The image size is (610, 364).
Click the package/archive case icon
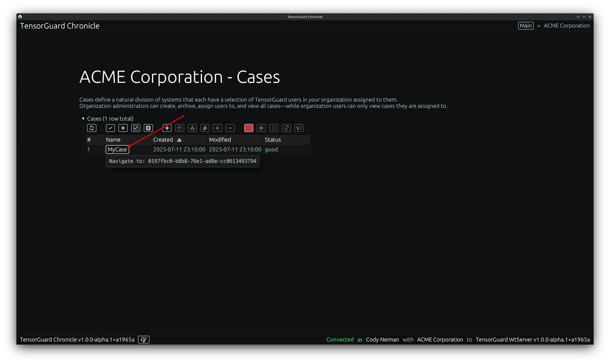(x=180, y=128)
